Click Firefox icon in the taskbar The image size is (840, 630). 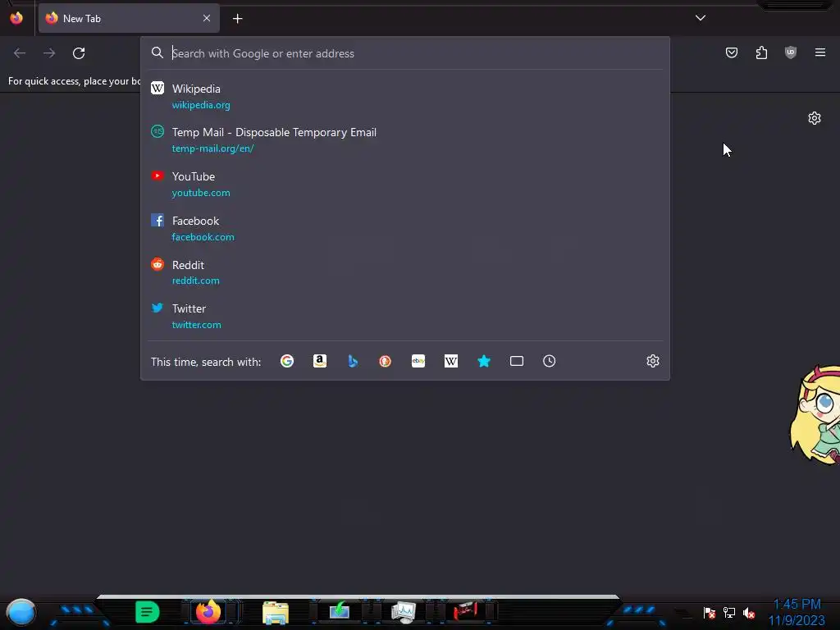point(208,611)
